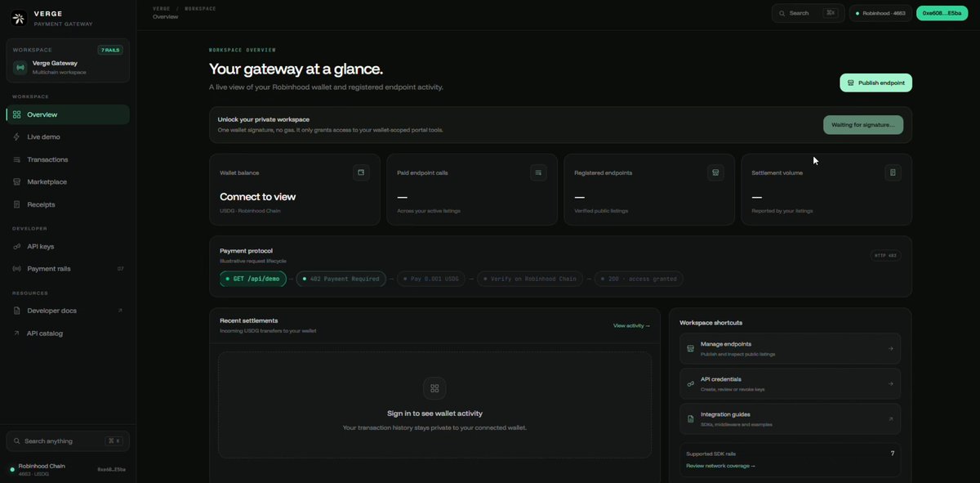Click the Connect to view wallet balance text
Viewport: 980px width, 483px height.
point(258,197)
